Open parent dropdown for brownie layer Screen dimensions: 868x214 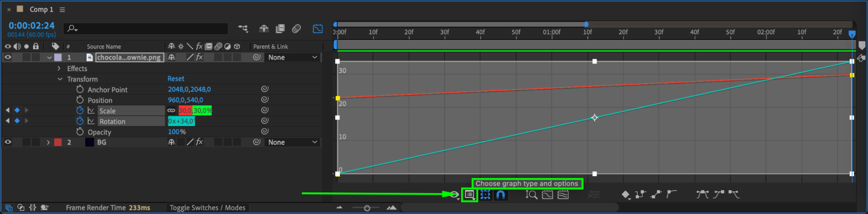(x=292, y=57)
